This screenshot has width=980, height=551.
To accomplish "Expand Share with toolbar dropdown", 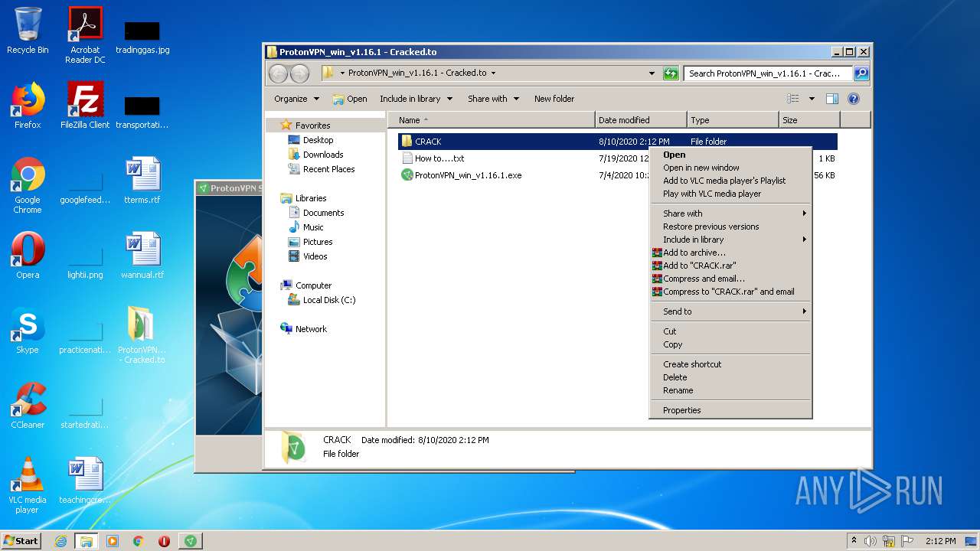I will coord(493,99).
